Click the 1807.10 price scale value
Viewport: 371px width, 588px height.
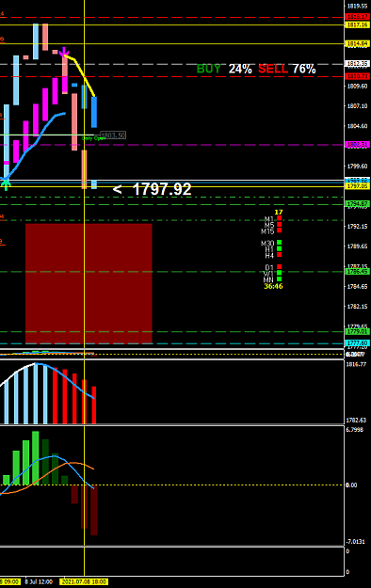pos(357,106)
